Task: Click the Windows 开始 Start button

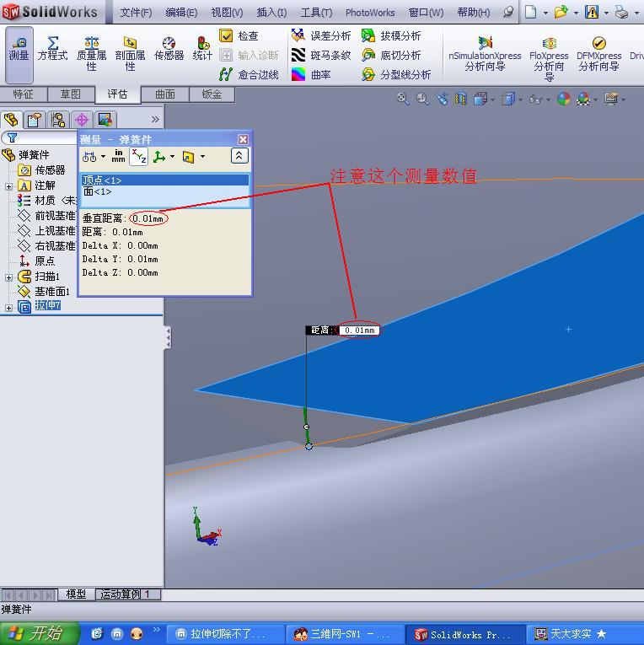Action: 40,633
